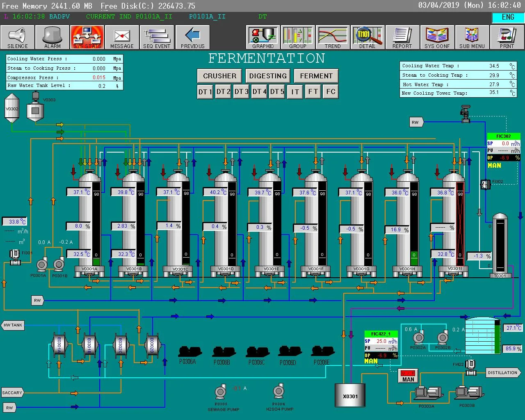Screen dimensions: 525x420
Task: Click the FIC422_1 SP value 25.0
Action: [381, 341]
